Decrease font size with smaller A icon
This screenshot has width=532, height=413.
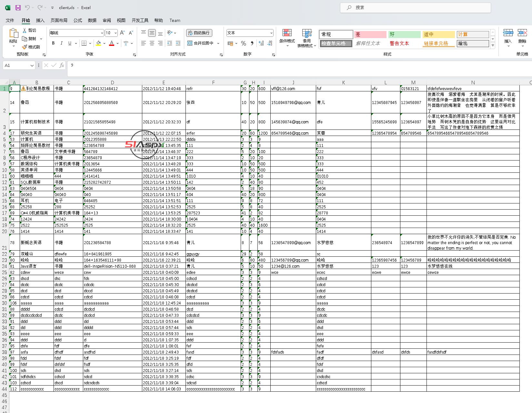[131, 33]
